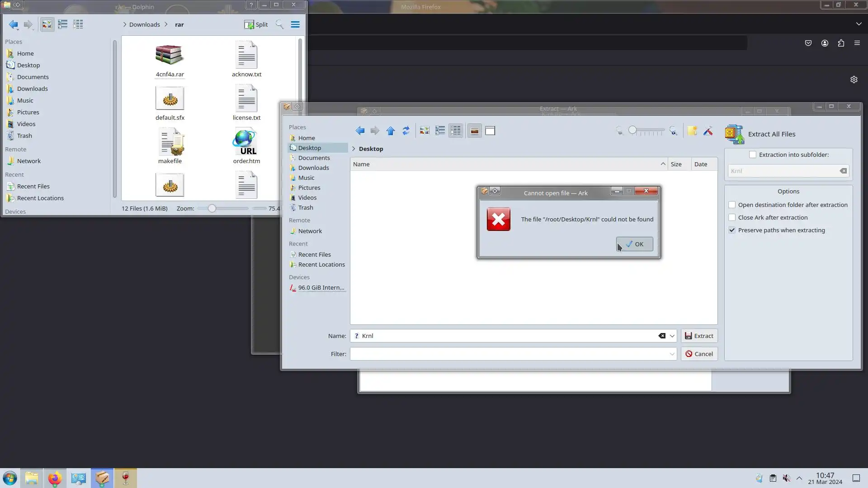Click the Size column header
Viewport: 868px width, 488px height.
[x=676, y=164]
